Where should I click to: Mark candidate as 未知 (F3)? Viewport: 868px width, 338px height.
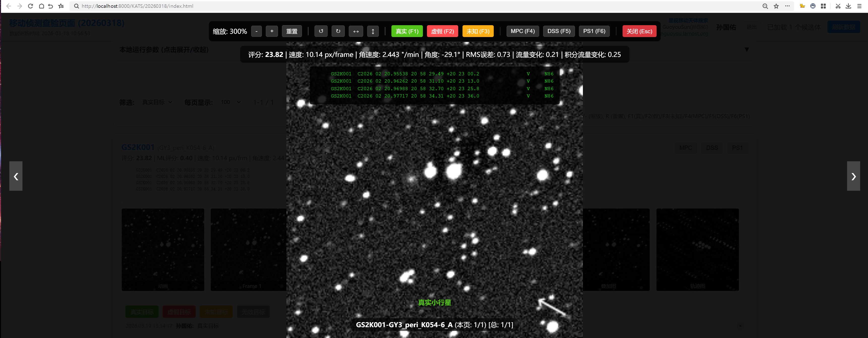point(478,31)
